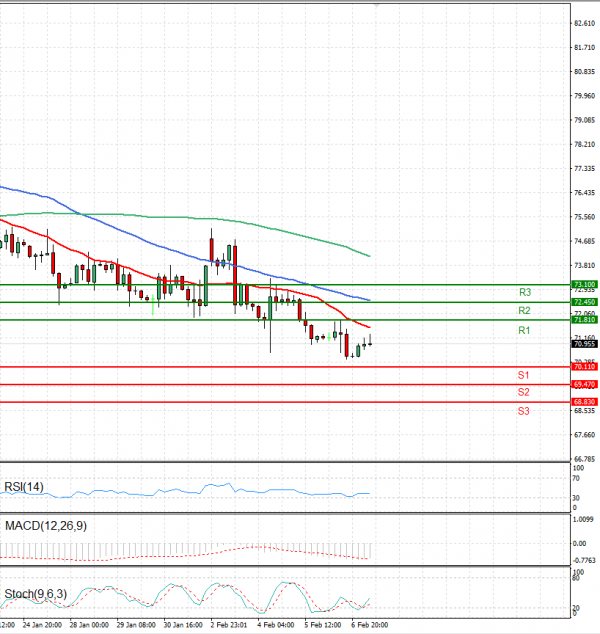
Task: Click the green 71.810 price tag
Action: (x=584, y=319)
